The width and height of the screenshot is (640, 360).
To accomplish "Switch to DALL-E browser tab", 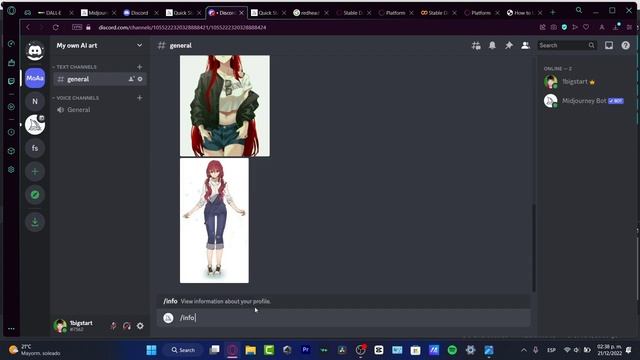I will pos(53,13).
